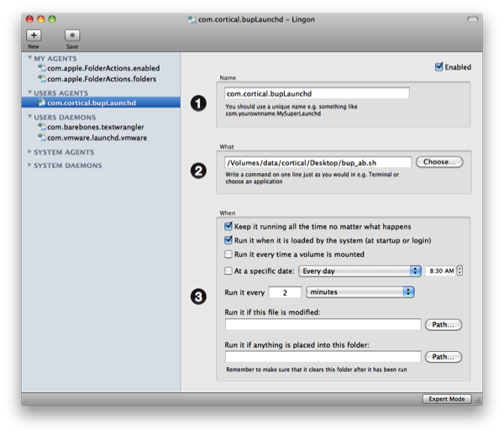Click the What command path field
The height and width of the screenshot is (435, 504).
pyautogui.click(x=318, y=163)
